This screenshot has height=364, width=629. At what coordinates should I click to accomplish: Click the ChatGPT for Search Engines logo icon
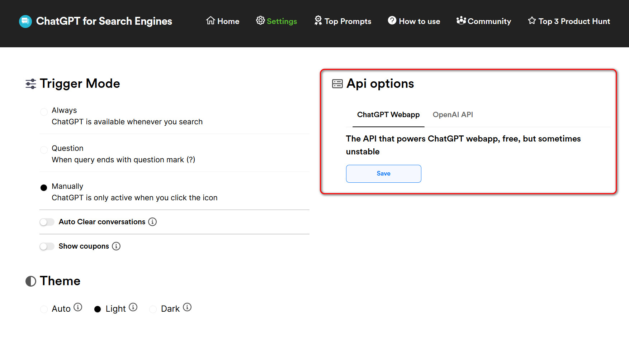(25, 21)
